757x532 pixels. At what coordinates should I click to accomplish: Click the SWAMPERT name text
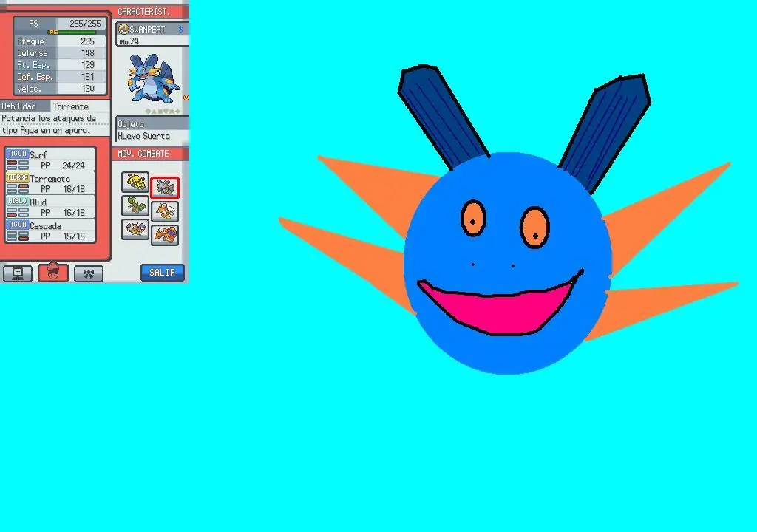(147, 30)
